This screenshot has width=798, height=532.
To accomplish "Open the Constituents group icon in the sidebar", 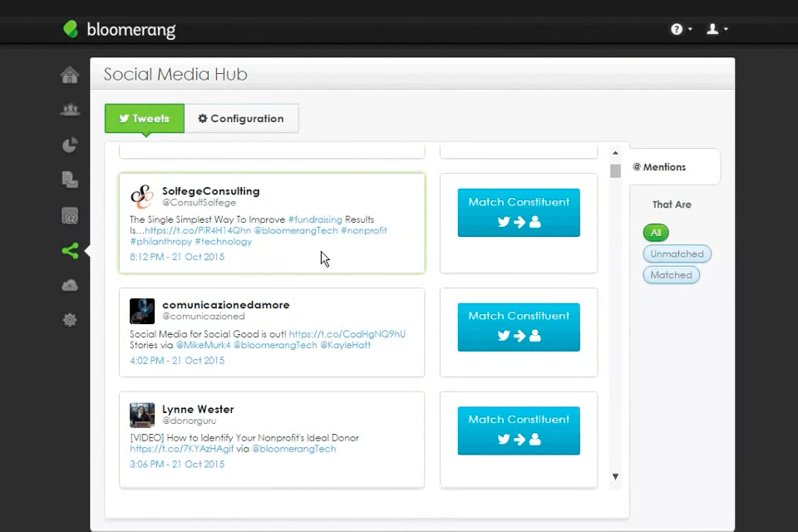I will (x=70, y=110).
